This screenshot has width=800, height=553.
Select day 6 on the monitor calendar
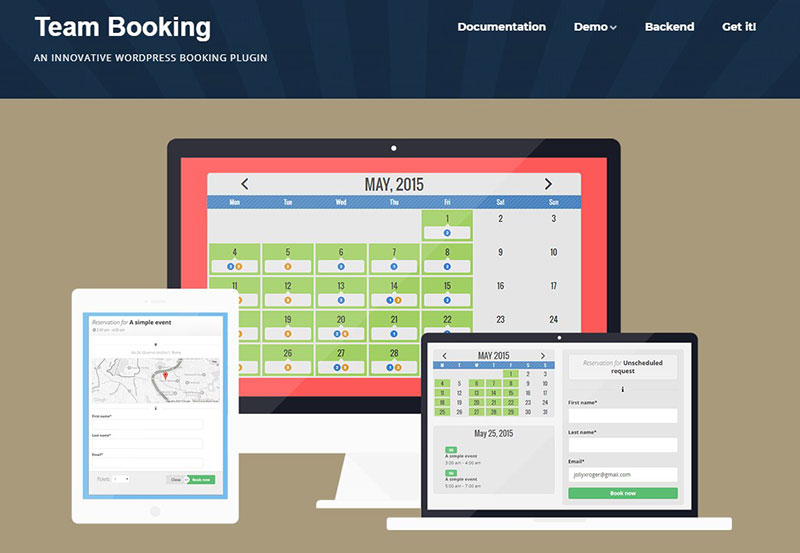[341, 259]
